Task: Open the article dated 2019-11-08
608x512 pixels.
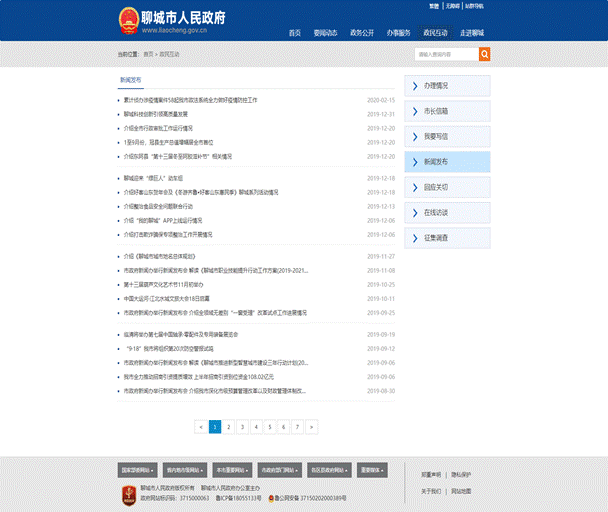Action: [x=216, y=271]
